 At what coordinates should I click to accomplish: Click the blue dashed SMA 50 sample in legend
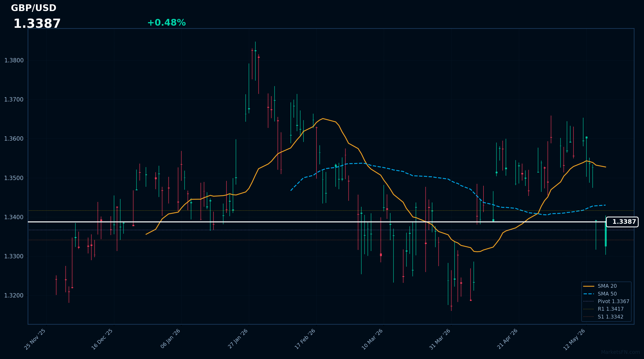coord(589,294)
